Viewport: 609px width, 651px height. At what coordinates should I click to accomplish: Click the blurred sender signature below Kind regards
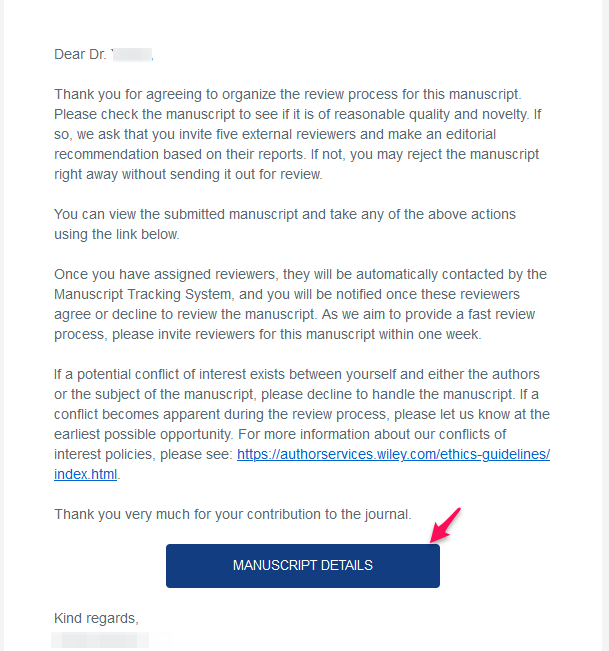[100, 640]
